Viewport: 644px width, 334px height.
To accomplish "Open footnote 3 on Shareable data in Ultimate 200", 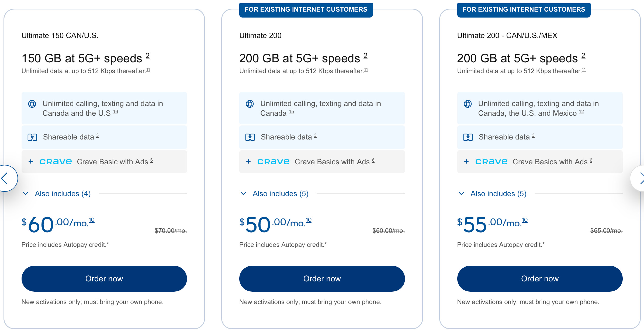I will click(315, 136).
